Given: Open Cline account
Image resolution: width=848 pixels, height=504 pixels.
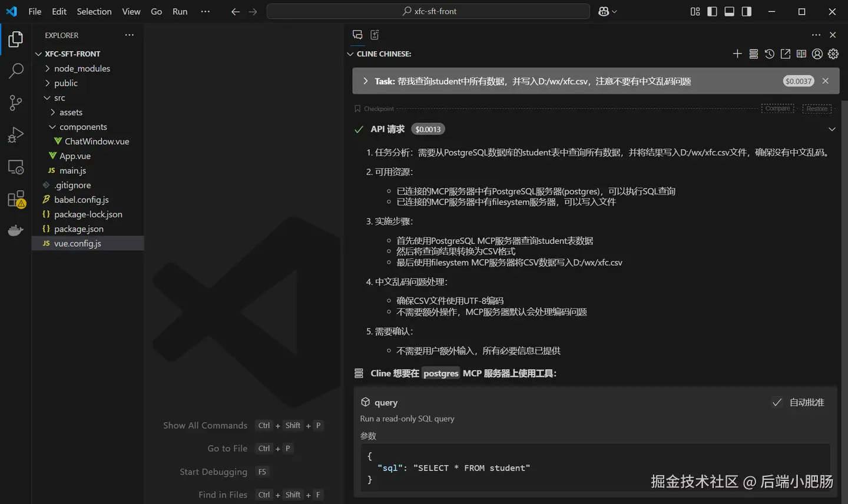Looking at the screenshot, I should click(x=817, y=54).
